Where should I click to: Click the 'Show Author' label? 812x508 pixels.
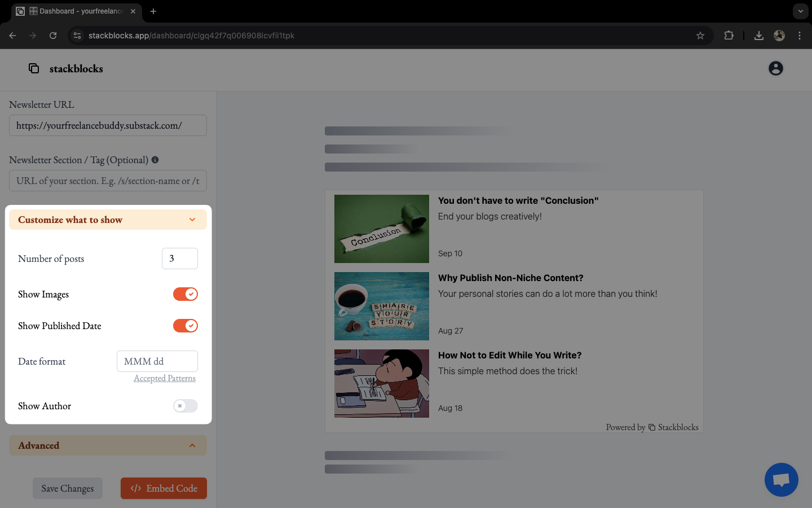pos(45,406)
